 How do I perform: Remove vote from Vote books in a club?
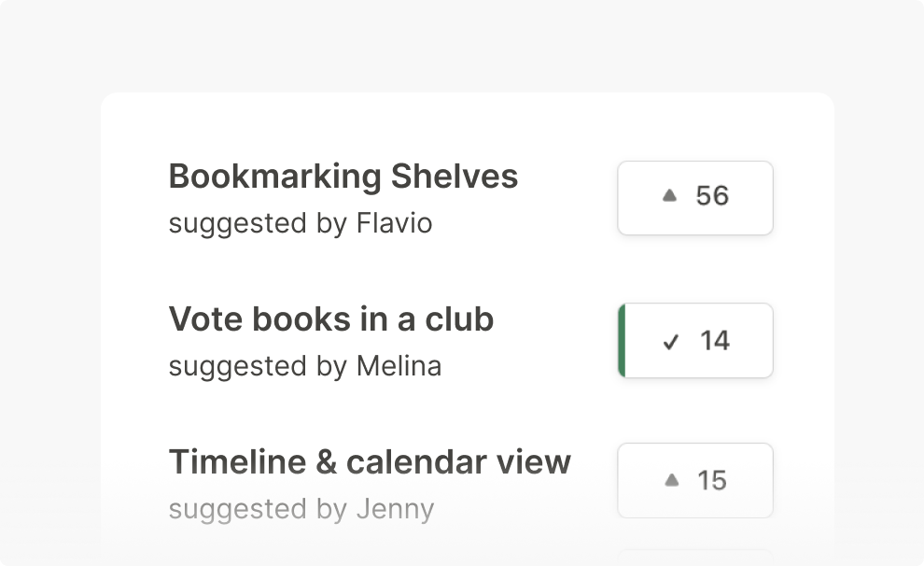695,341
